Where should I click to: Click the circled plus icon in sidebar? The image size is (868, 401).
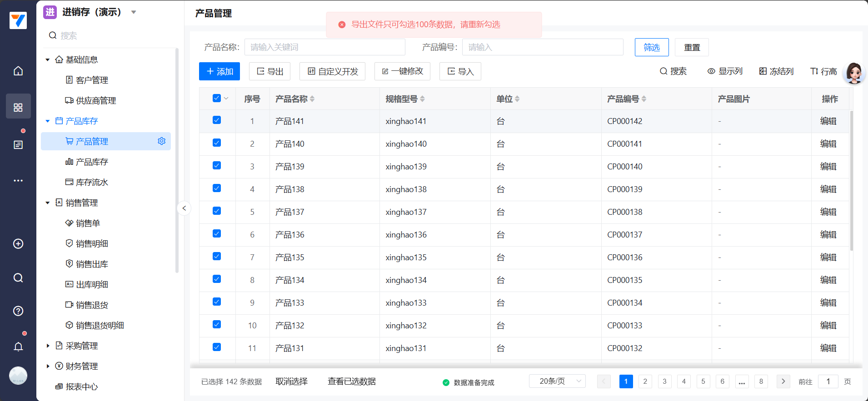pyautogui.click(x=18, y=244)
